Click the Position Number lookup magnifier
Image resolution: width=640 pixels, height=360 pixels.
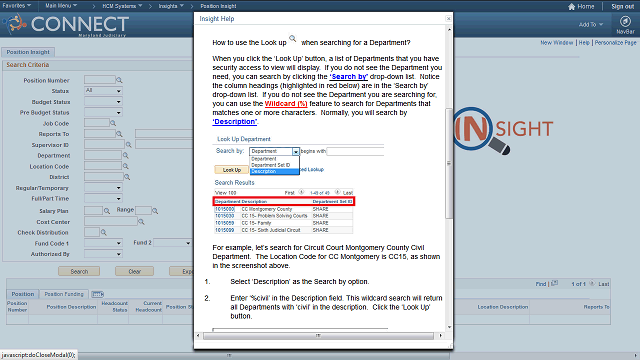[119, 80]
